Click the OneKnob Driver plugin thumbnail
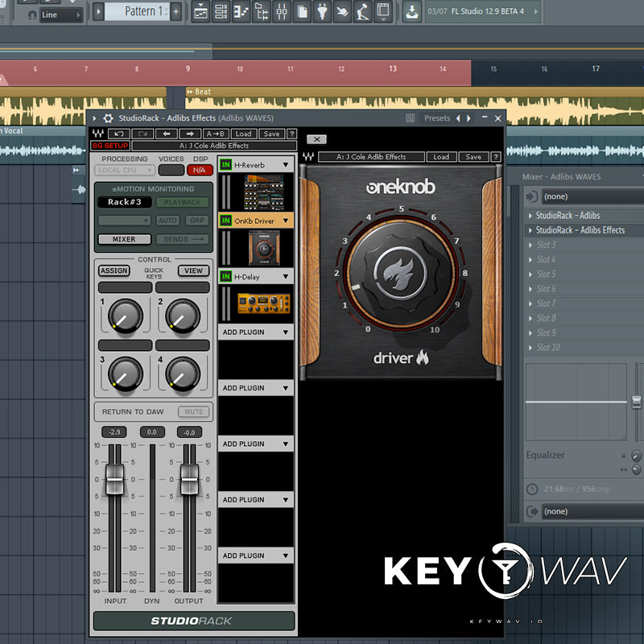644x644 pixels. click(x=264, y=248)
